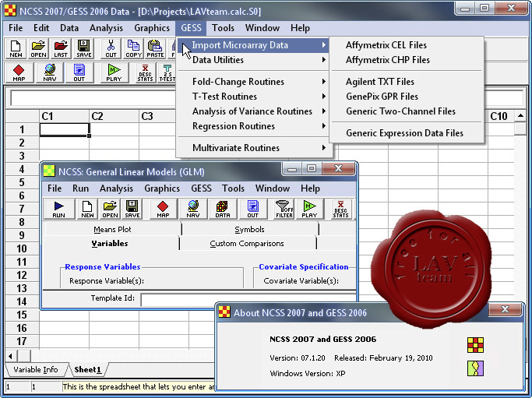Click the CUT scissors icon
532x398 pixels.
[x=111, y=49]
